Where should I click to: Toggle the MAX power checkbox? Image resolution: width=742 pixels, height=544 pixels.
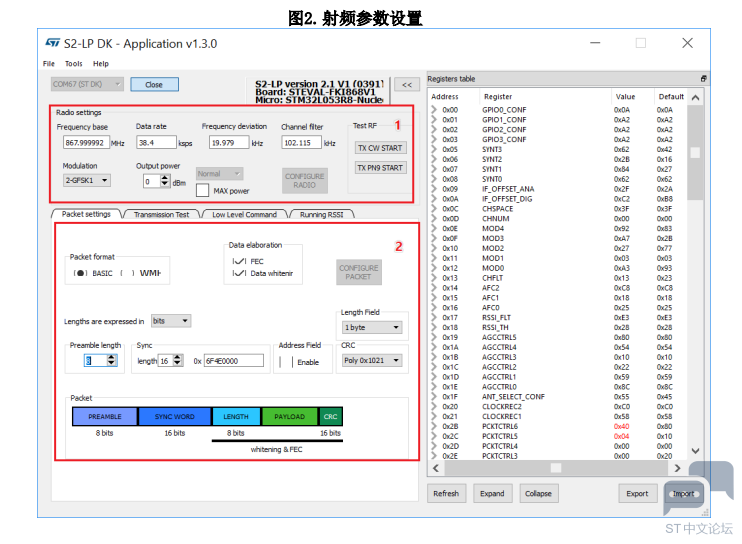(203, 190)
